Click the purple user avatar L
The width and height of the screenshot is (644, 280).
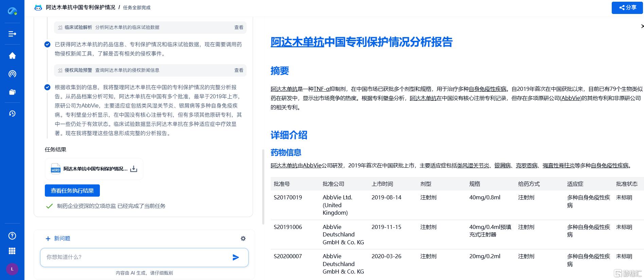(12, 269)
